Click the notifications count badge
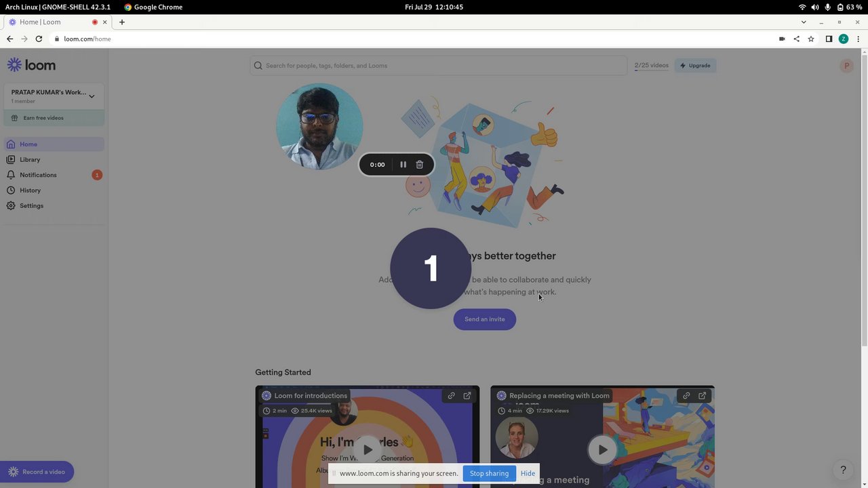 pyautogui.click(x=97, y=175)
